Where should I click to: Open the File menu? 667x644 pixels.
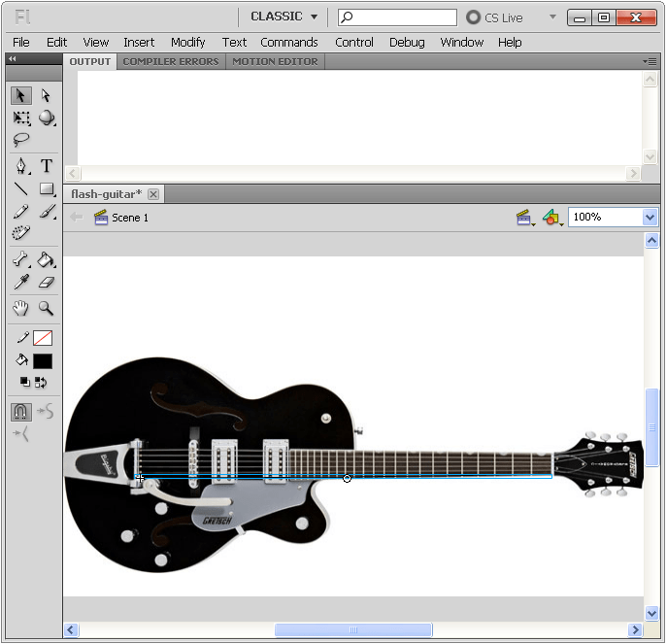[20, 42]
